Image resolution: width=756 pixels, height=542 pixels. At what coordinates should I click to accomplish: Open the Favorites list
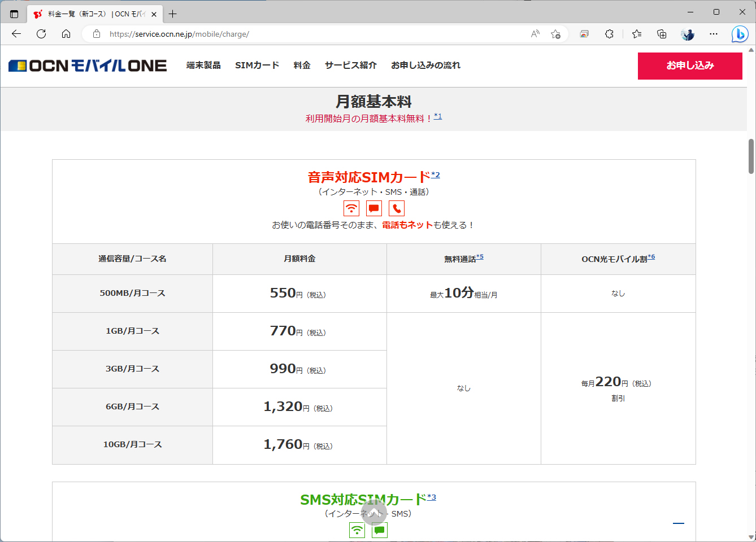point(637,34)
